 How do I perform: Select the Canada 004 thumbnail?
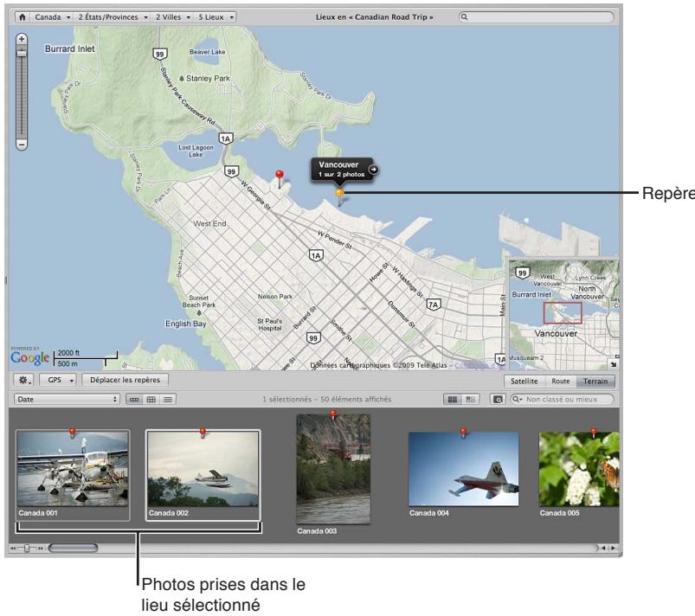point(463,469)
